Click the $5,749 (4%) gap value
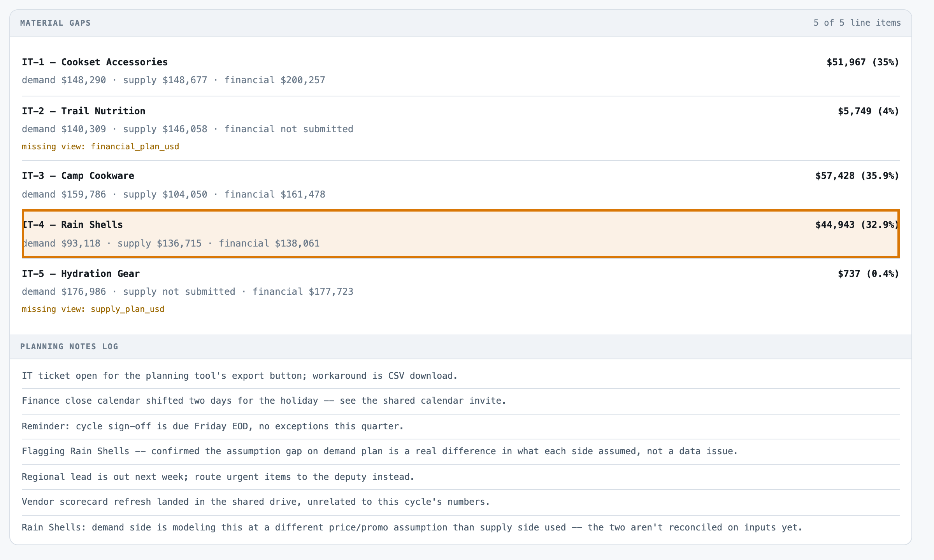The image size is (934, 560). pos(869,111)
